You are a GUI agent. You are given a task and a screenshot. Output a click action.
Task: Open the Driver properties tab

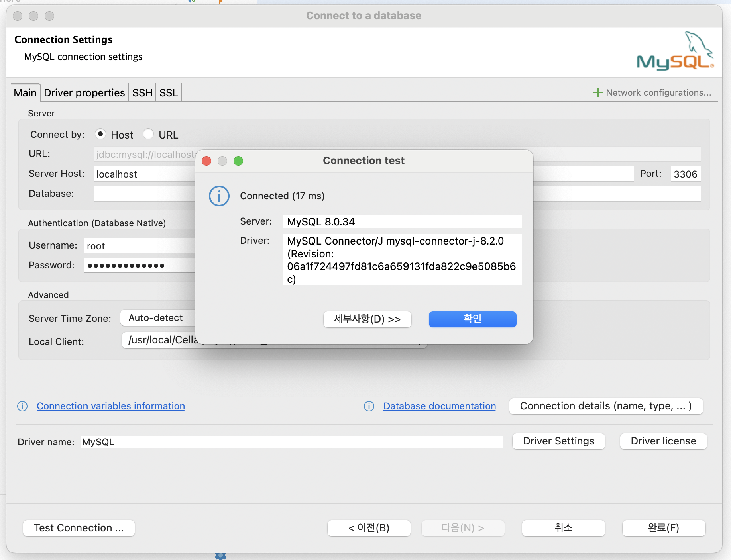[84, 93]
